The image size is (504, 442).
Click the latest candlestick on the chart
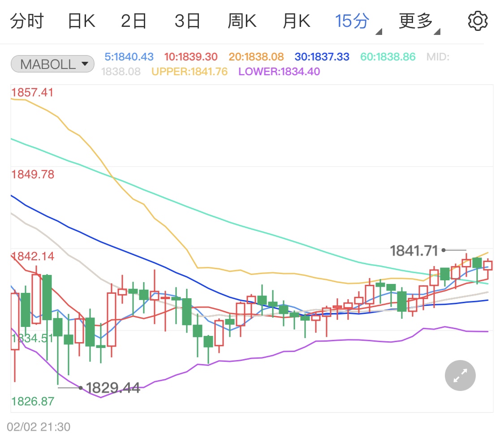487,269
